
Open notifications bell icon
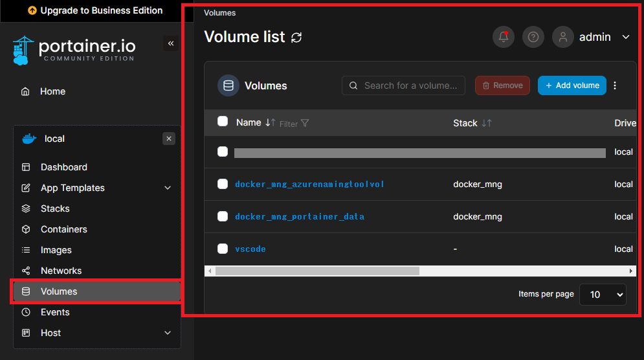(x=504, y=37)
